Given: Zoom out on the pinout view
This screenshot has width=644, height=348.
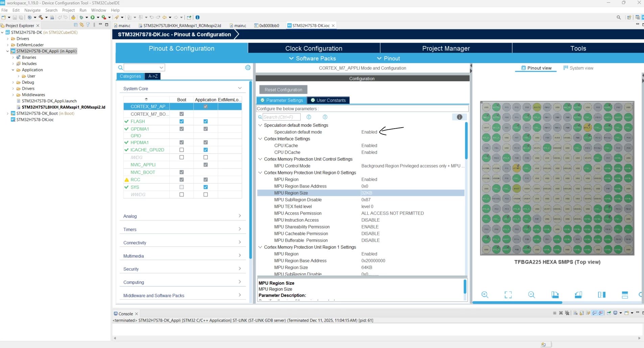Looking at the screenshot, I should 531,295.
